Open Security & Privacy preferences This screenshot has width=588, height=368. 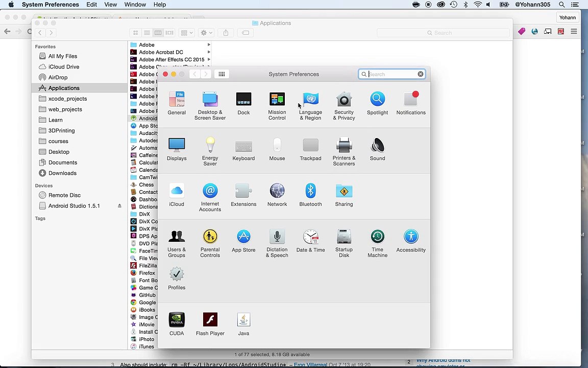[x=344, y=105]
